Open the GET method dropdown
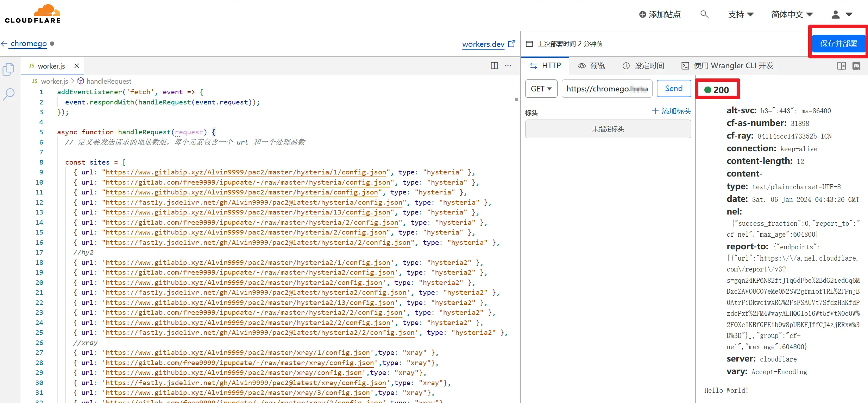 541,89
